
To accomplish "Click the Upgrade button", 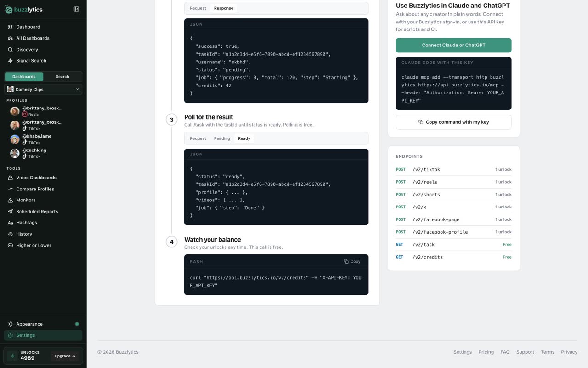I will pos(65,356).
